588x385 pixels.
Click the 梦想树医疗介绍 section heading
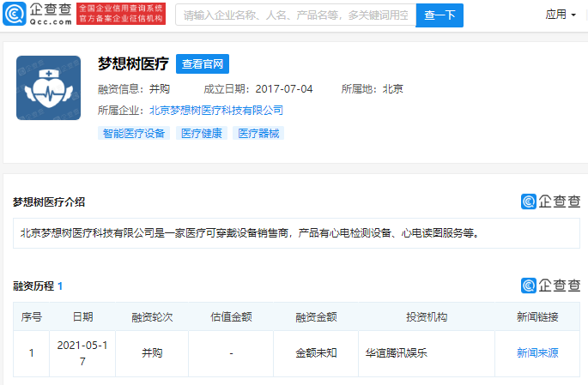click(x=49, y=202)
